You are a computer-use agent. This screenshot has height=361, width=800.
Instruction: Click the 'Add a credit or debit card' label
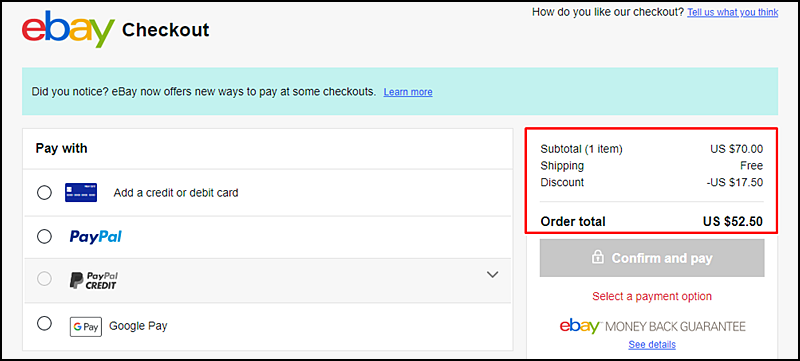tap(176, 193)
